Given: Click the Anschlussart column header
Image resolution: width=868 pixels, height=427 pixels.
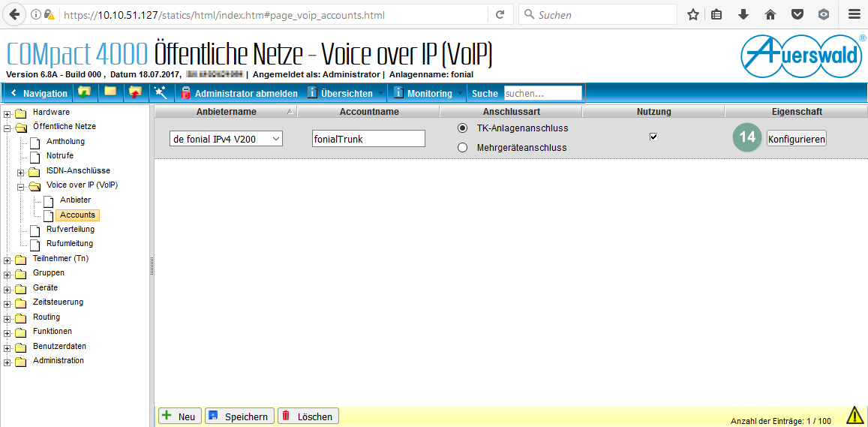Looking at the screenshot, I should point(512,112).
